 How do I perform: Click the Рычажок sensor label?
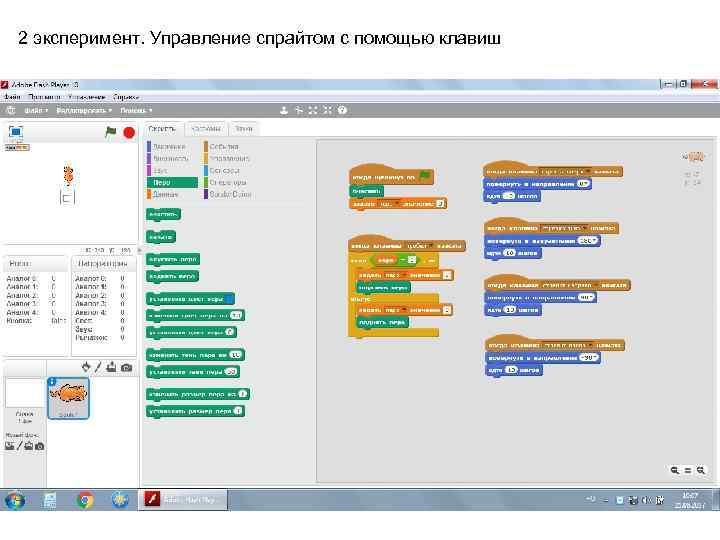pyautogui.click(x=91, y=338)
